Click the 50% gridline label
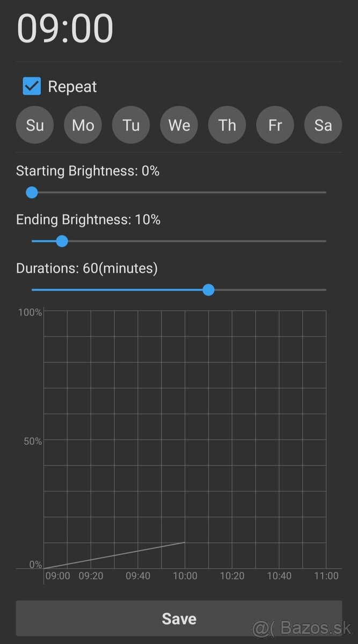The width and height of the screenshot is (358, 644). (x=33, y=441)
